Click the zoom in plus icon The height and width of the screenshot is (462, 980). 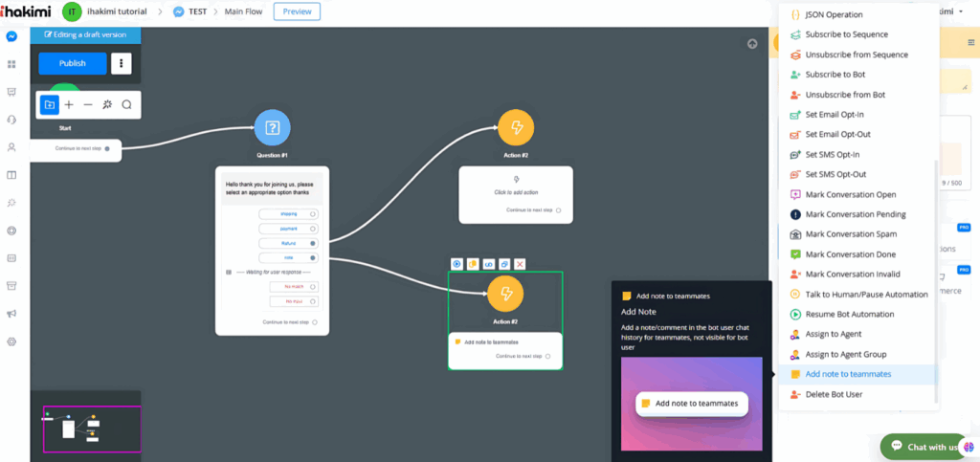(69, 104)
